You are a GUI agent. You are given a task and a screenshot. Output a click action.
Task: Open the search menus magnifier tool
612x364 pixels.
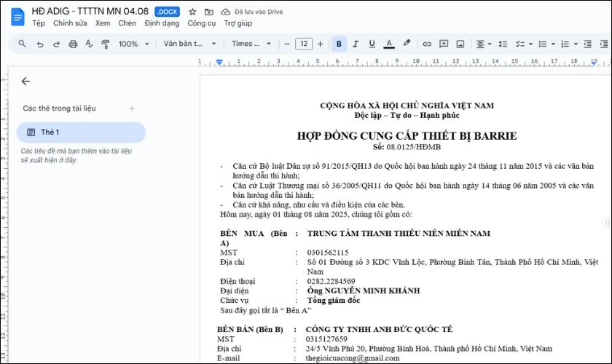pyautogui.click(x=23, y=44)
